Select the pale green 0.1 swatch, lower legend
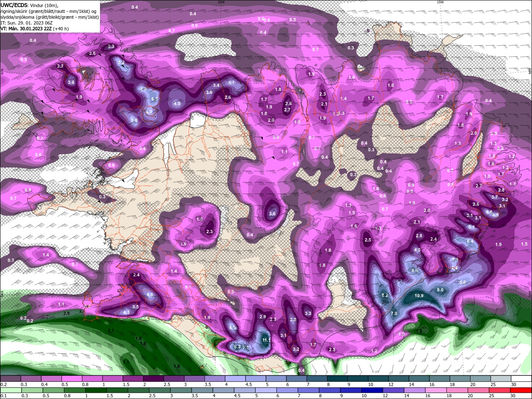Viewport: 532px width, 399px height. (x=10, y=390)
